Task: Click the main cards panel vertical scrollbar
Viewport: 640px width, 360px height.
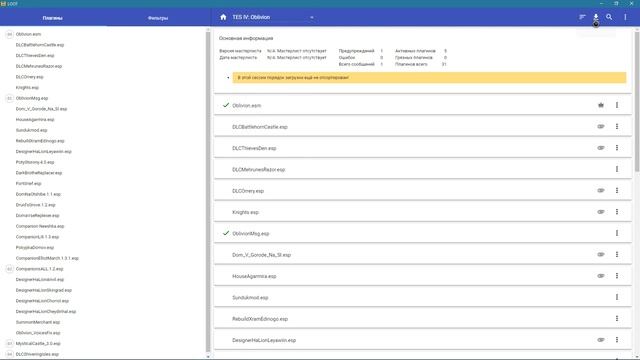Action: click(637, 102)
